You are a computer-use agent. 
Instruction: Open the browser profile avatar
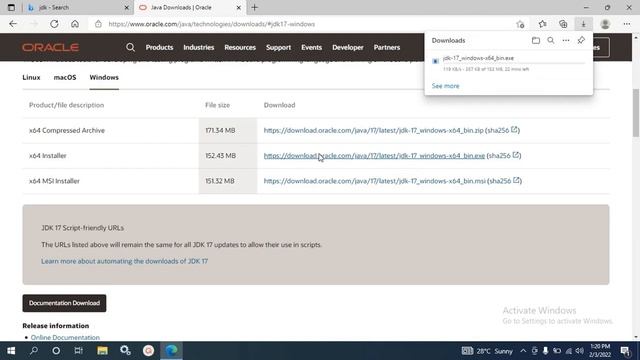tap(605, 24)
